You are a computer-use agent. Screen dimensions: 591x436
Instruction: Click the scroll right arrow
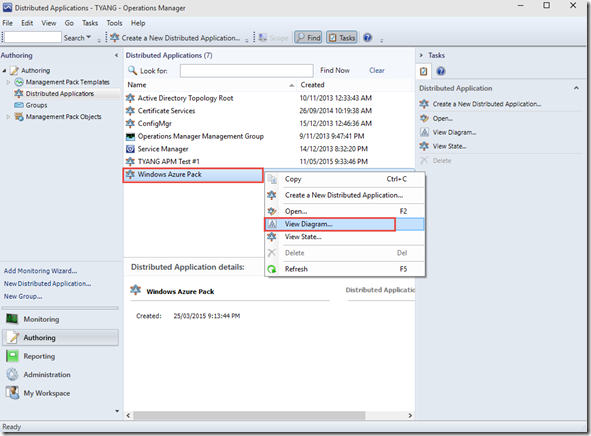[x=410, y=415]
